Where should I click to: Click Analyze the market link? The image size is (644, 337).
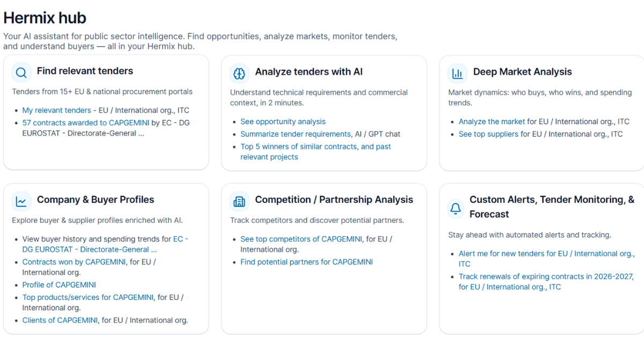tap(492, 122)
